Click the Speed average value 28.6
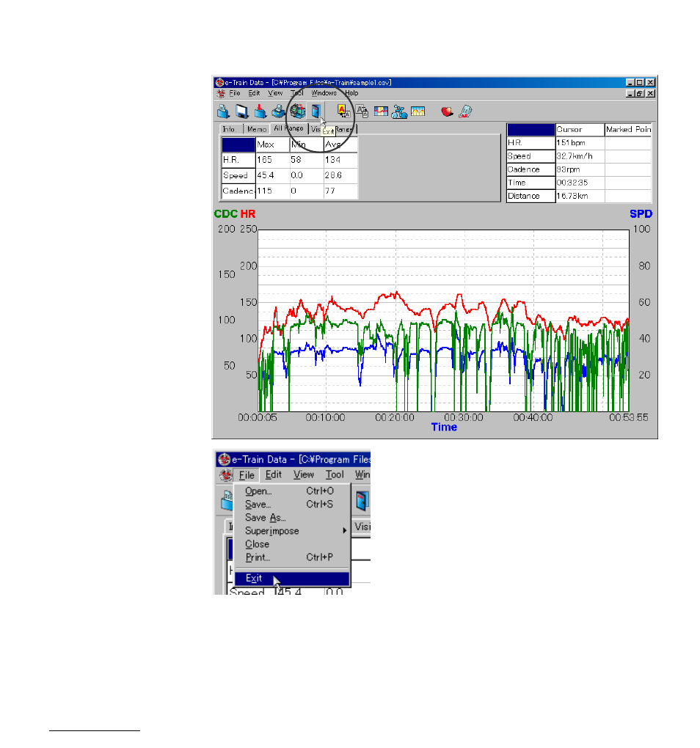Screen dimensions: 700x748 [x=333, y=175]
